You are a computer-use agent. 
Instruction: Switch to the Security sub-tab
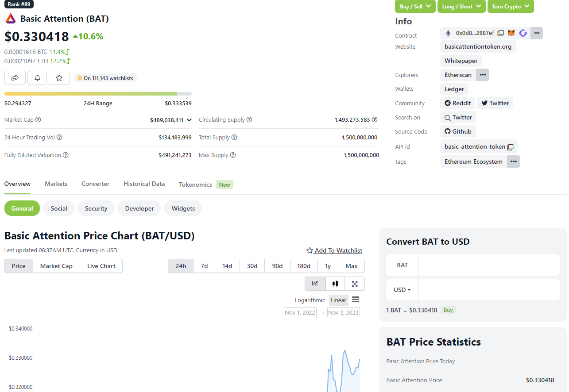[x=96, y=208]
